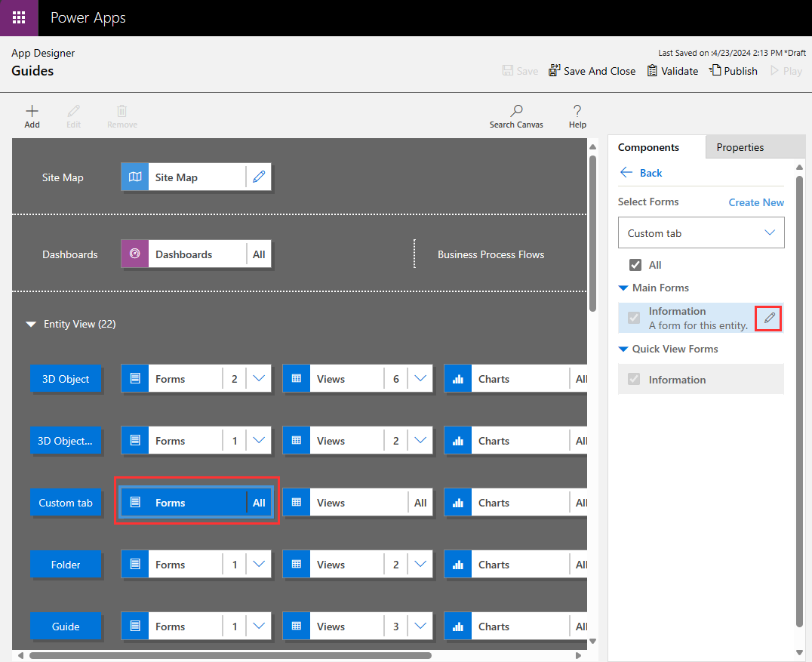Screen dimensions: 812x662
Task: Open the Power Apps app launcher waffle
Action: [19, 17]
